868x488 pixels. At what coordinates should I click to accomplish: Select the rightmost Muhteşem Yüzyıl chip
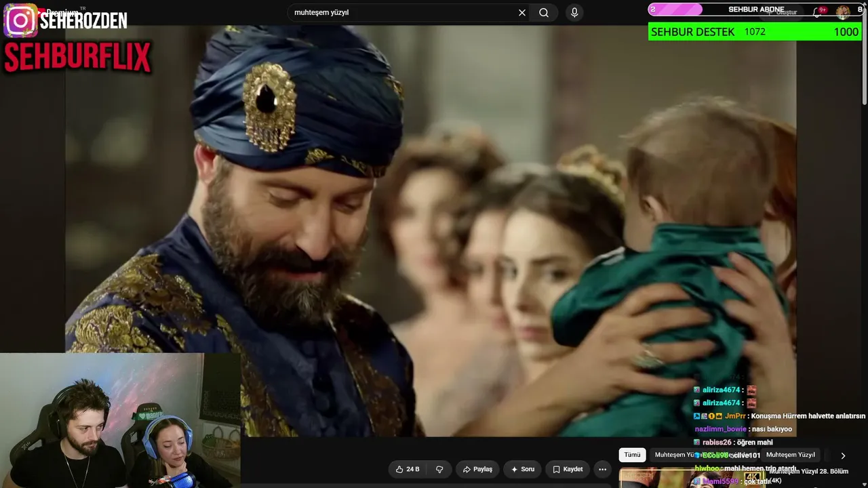click(x=790, y=455)
